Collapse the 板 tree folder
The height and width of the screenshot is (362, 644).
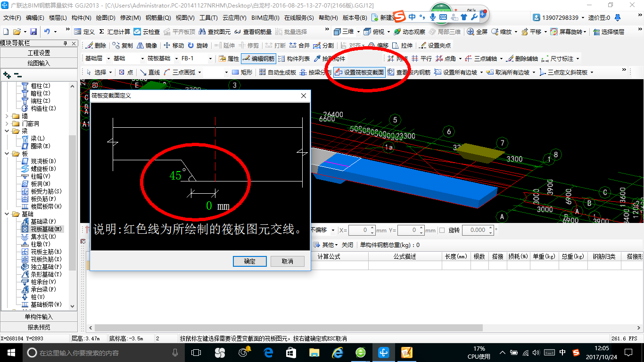pos(6,154)
